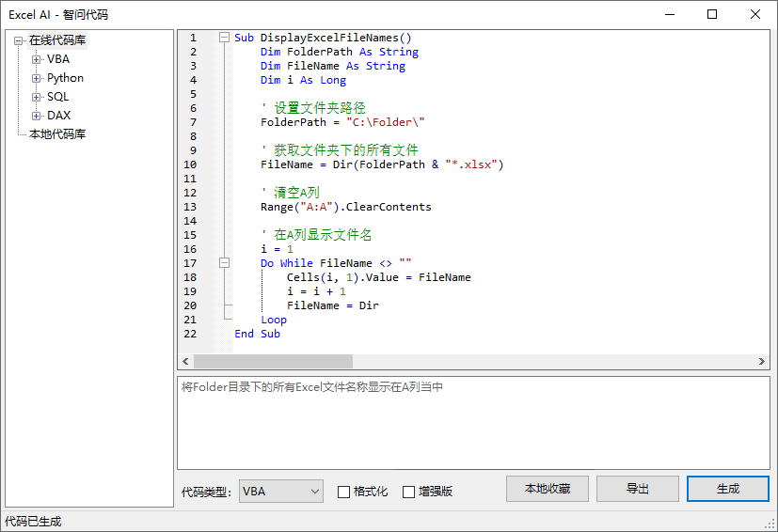Click the 代码已生成 status bar text
Image resolution: width=778 pixels, height=532 pixels.
pos(33,522)
